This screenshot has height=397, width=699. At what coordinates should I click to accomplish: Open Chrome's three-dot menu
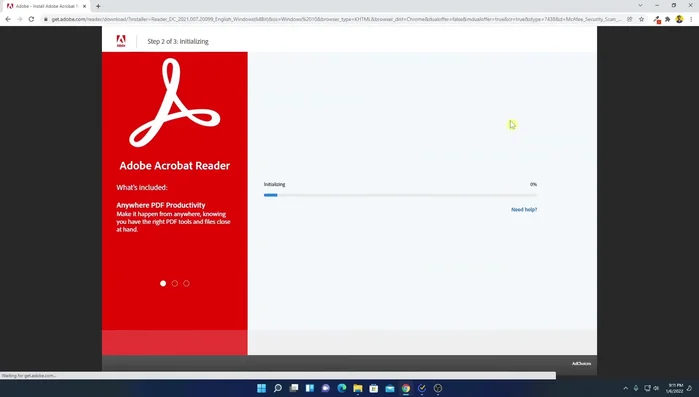point(691,19)
